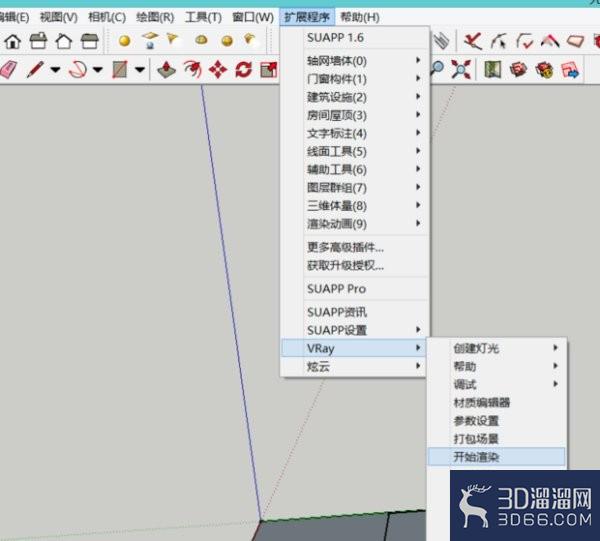Choose 开始渲染 from the VRay submenu
This screenshot has width=600, height=541.
(497, 456)
